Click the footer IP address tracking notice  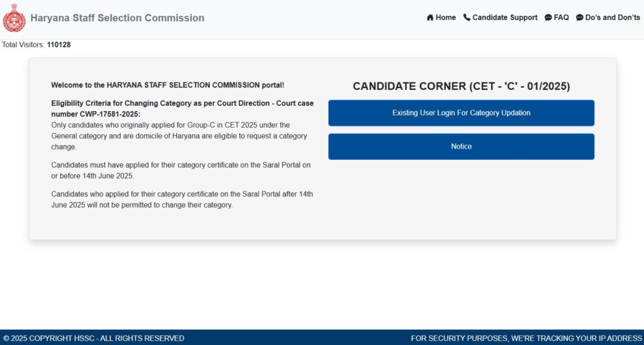tap(526, 338)
